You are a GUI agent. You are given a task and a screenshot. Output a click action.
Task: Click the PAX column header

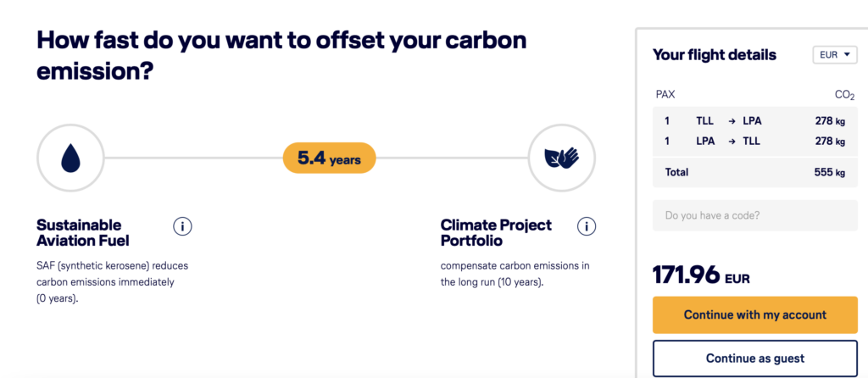(x=665, y=95)
